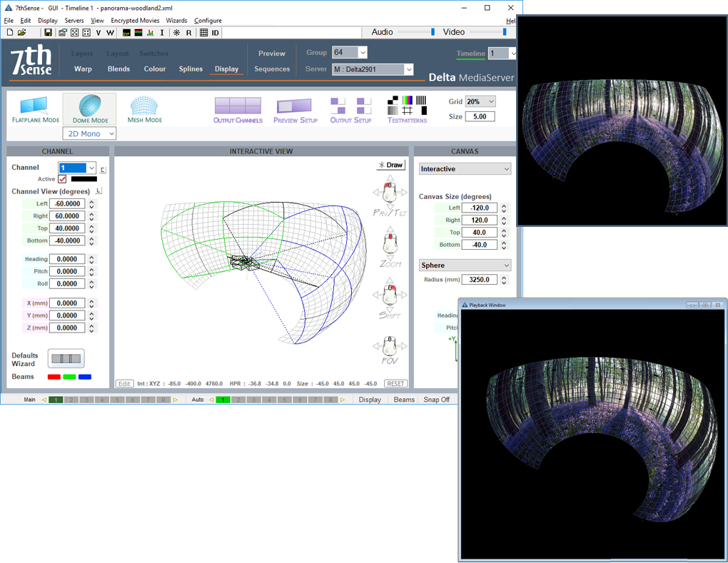This screenshot has height=563, width=728.
Task: Switch to the Colour tab
Action: pos(155,69)
